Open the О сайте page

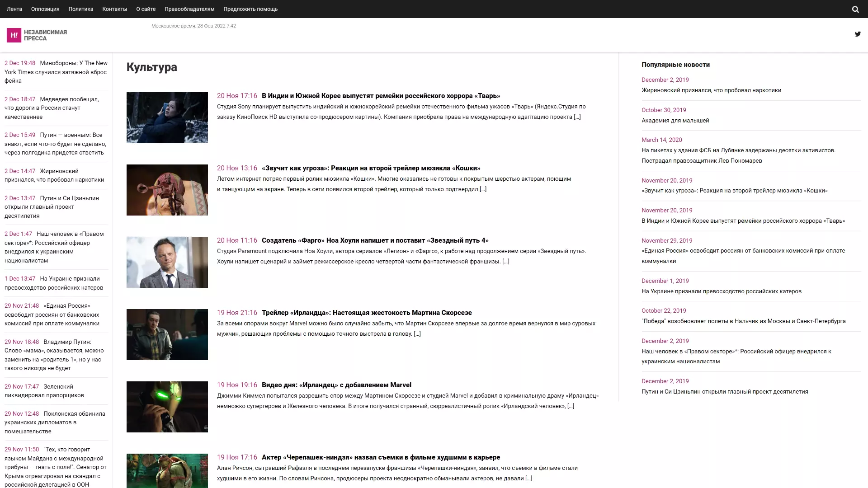(x=146, y=9)
